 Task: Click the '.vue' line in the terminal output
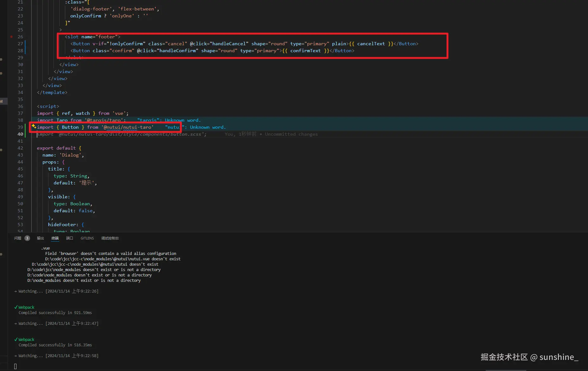46,248
